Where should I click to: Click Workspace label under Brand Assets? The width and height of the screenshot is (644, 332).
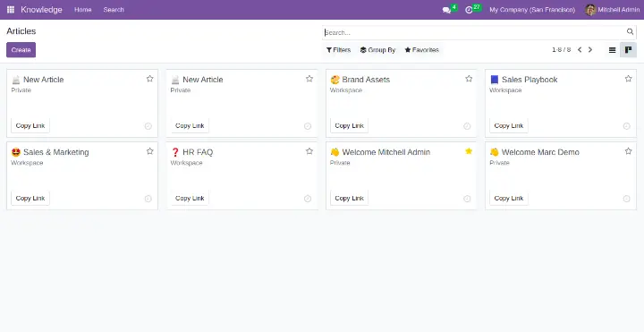pyautogui.click(x=346, y=90)
